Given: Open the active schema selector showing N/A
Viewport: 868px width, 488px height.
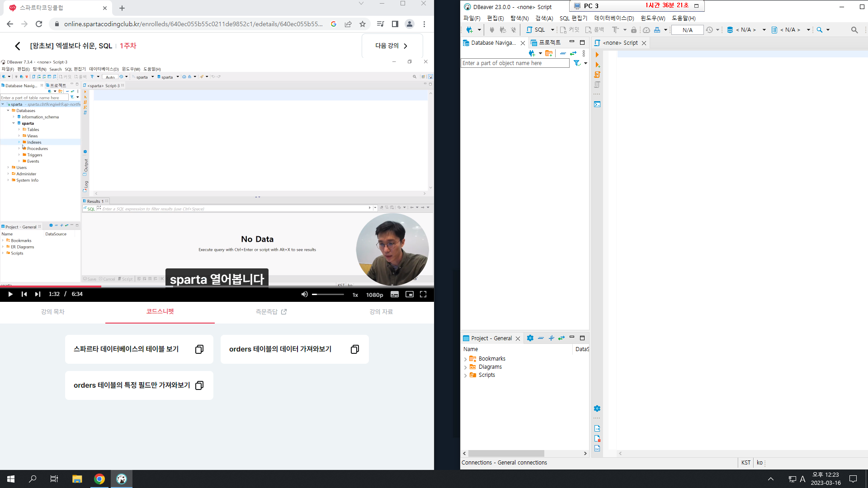Looking at the screenshot, I should coord(790,30).
